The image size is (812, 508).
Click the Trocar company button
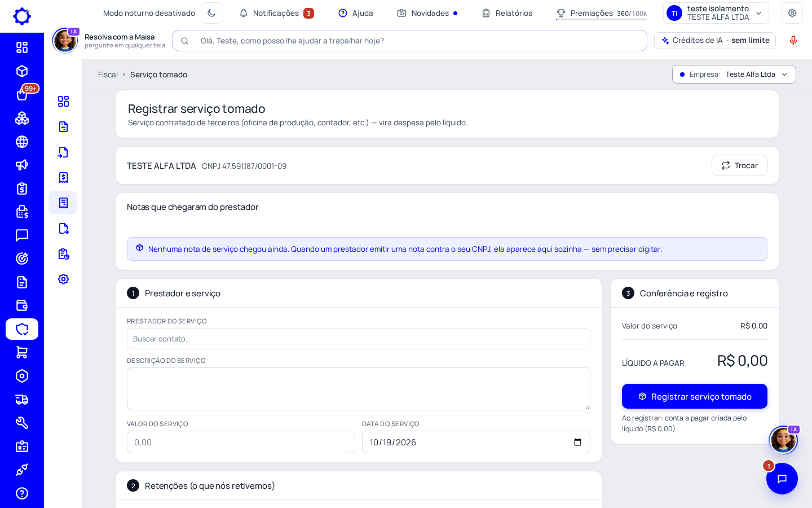pyautogui.click(x=739, y=165)
